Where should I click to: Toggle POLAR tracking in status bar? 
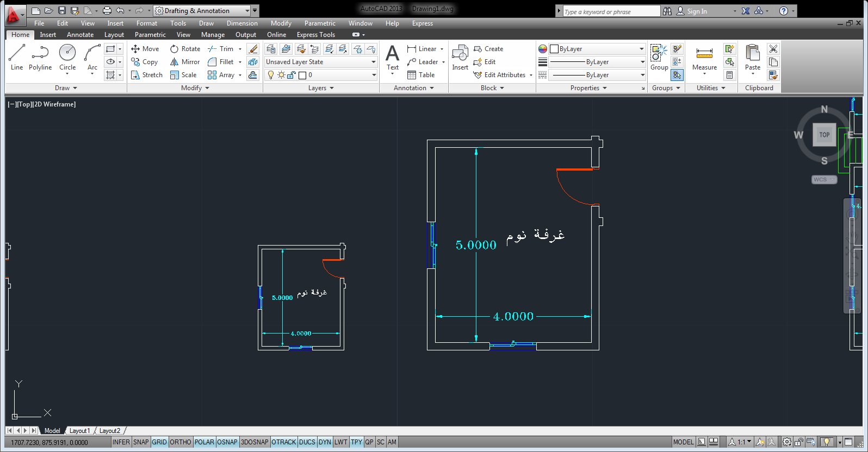click(204, 442)
